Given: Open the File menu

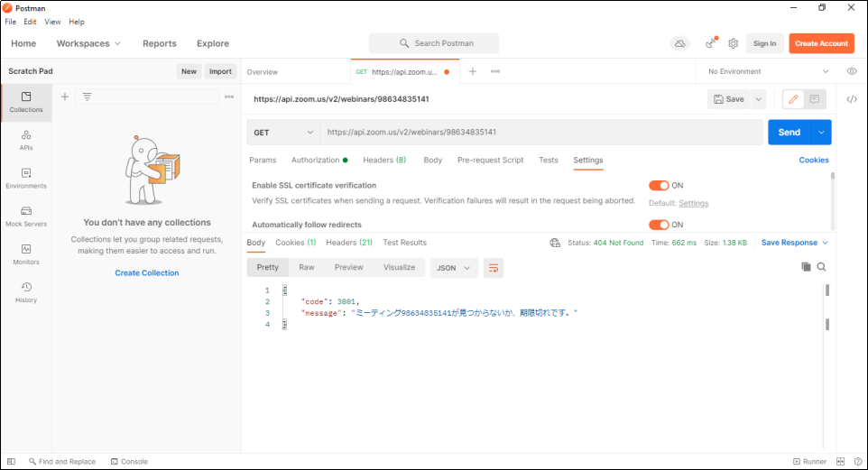Looking at the screenshot, I should (11, 22).
